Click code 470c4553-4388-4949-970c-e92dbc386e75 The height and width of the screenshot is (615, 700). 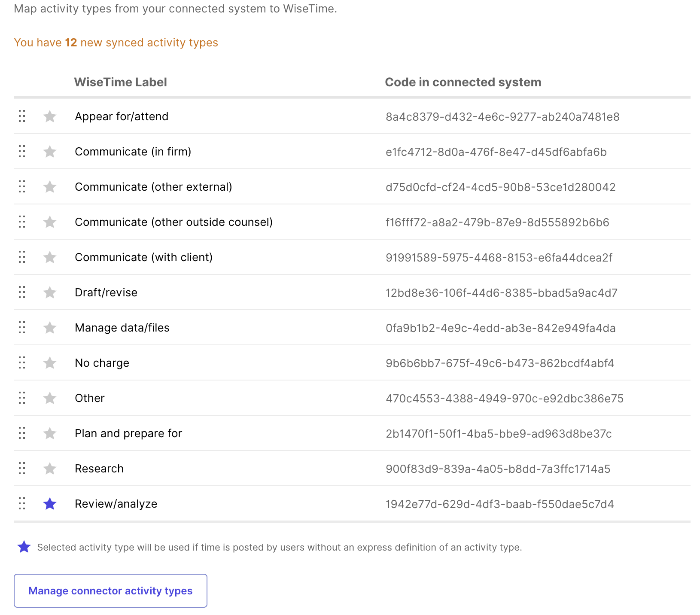pyautogui.click(x=505, y=399)
